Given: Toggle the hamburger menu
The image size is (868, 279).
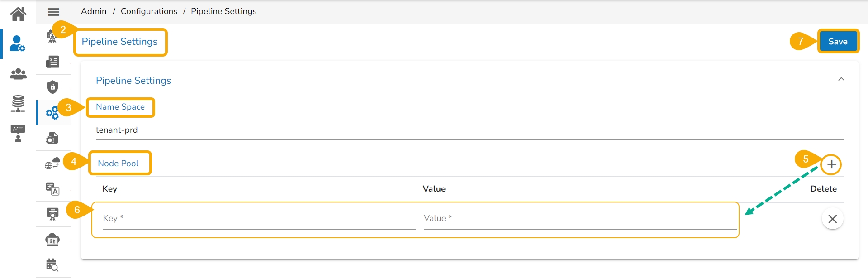Looking at the screenshot, I should tap(53, 12).
